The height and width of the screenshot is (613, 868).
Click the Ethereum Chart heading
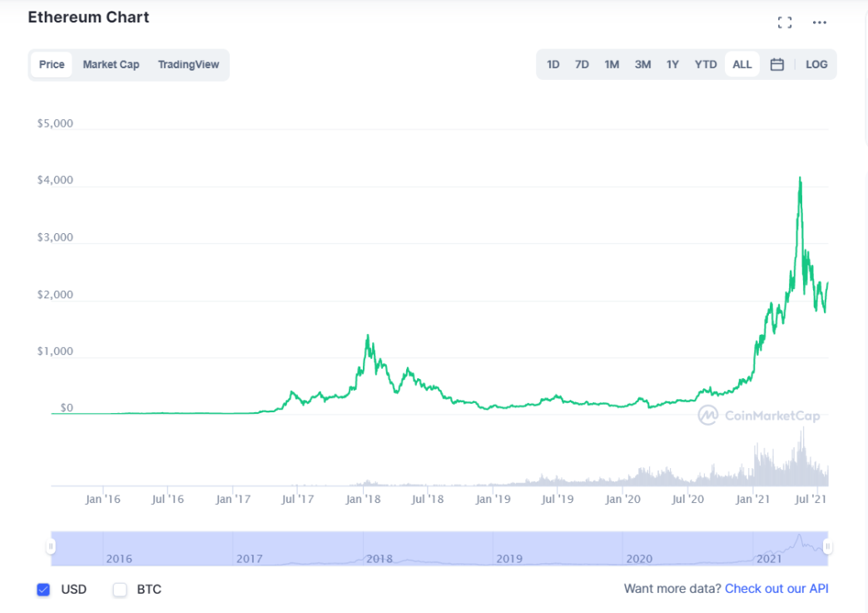(x=88, y=17)
